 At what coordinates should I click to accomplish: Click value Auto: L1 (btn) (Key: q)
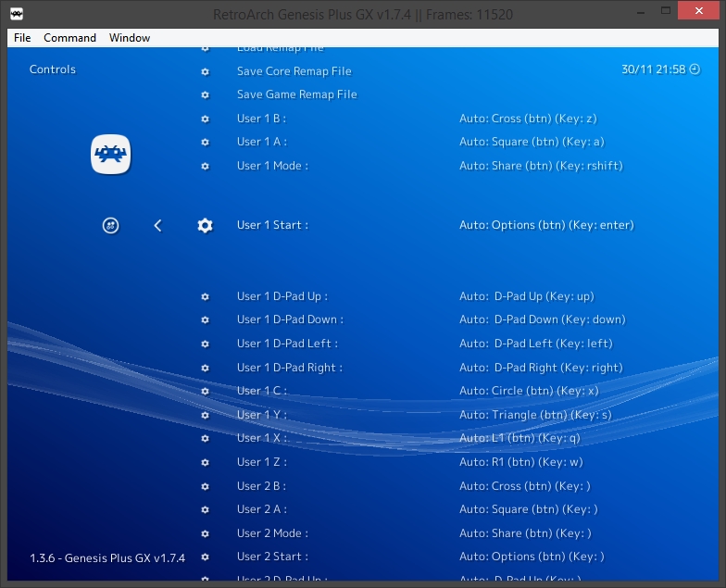click(520, 438)
